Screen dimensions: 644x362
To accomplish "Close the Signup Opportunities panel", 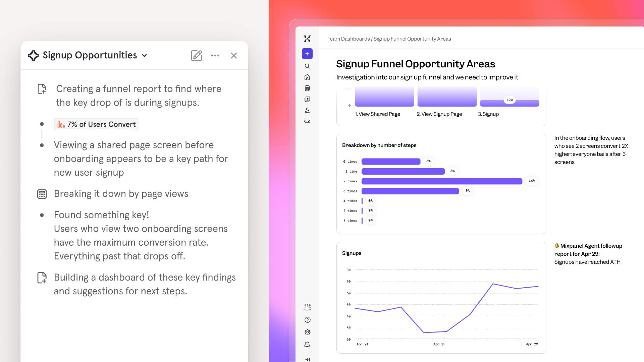I will pyautogui.click(x=234, y=56).
